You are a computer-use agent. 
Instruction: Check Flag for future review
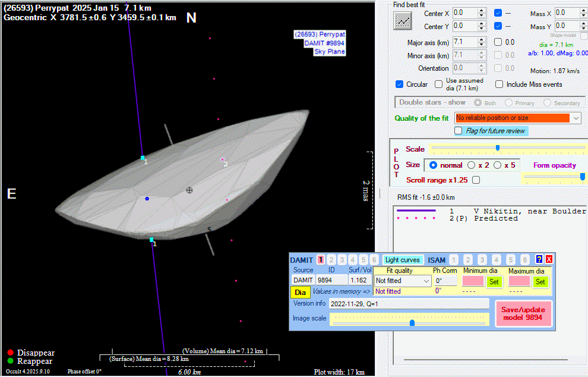(x=459, y=131)
